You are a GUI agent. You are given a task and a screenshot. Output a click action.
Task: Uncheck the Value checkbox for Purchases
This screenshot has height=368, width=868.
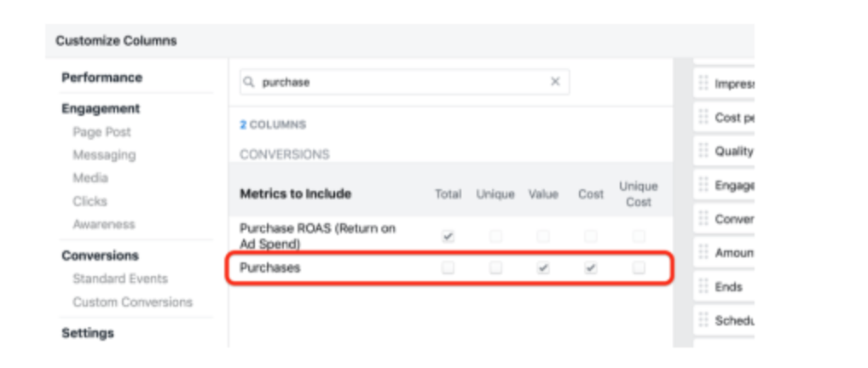[x=543, y=268]
